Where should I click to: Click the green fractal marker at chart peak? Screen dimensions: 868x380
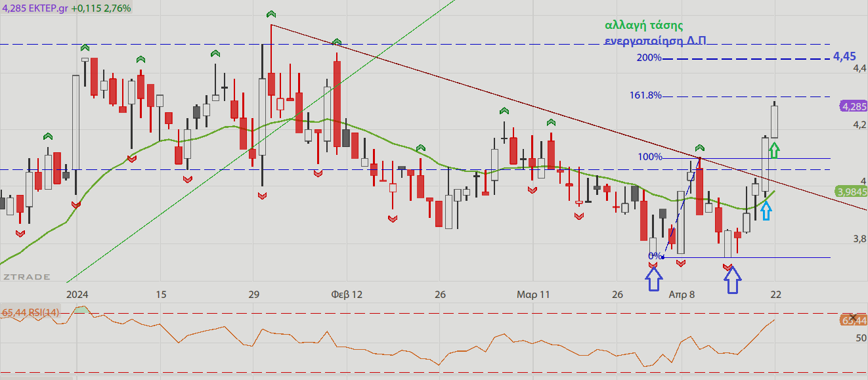click(x=271, y=14)
